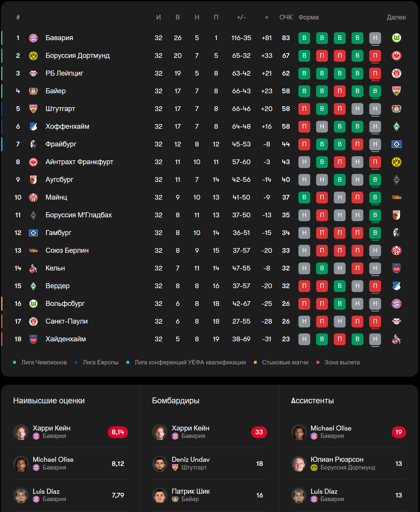Viewport: 420px width, 512px height.
Task: Sort standings by goal difference column header
Action: (x=267, y=17)
